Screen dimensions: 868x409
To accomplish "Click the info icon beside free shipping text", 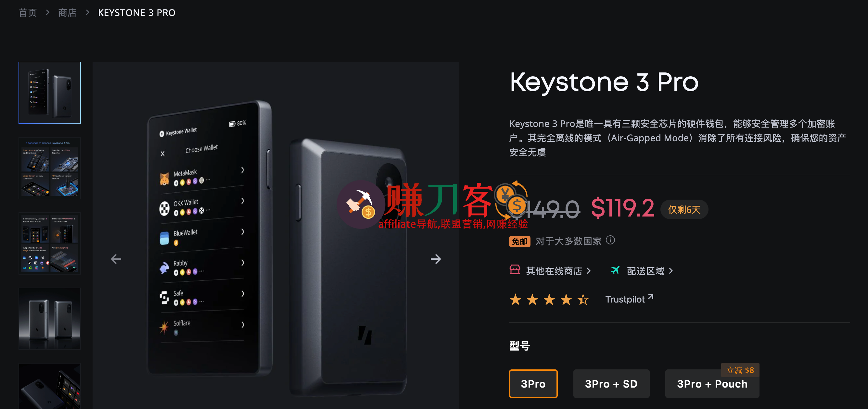I will [x=610, y=240].
